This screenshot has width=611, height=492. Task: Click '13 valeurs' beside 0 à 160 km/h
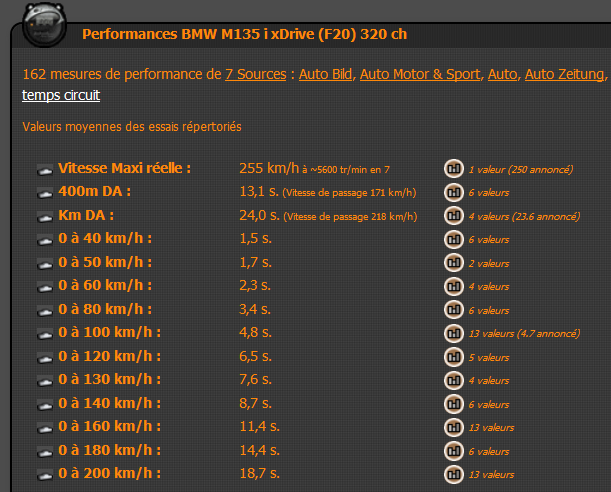(491, 428)
